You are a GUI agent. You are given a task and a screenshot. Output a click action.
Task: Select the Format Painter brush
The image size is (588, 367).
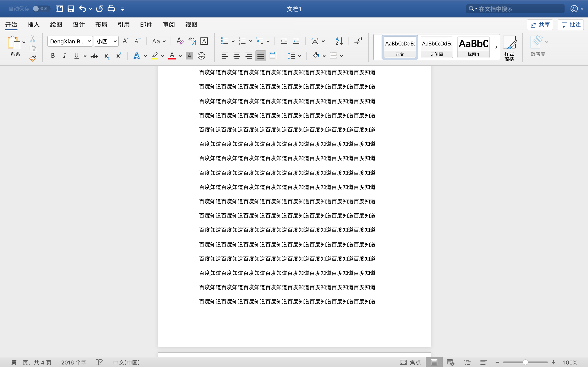pos(33,58)
